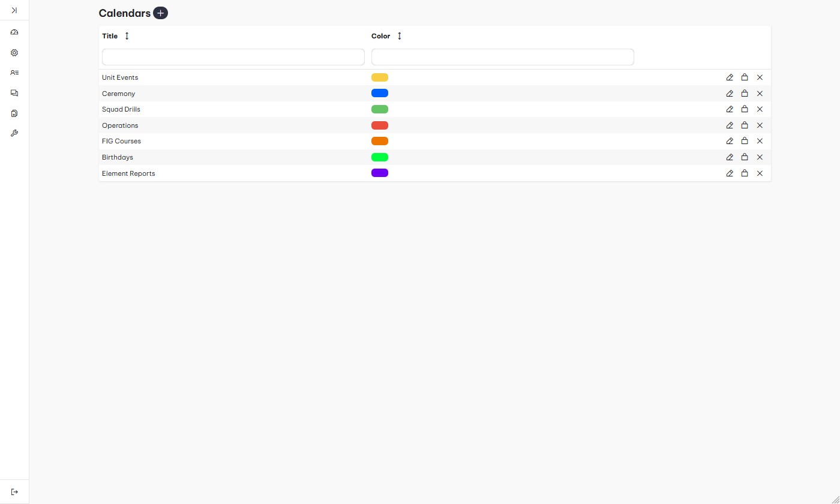The width and height of the screenshot is (840, 504).
Task: Open the wrench tools icon in sidebar
Action: 14,133
